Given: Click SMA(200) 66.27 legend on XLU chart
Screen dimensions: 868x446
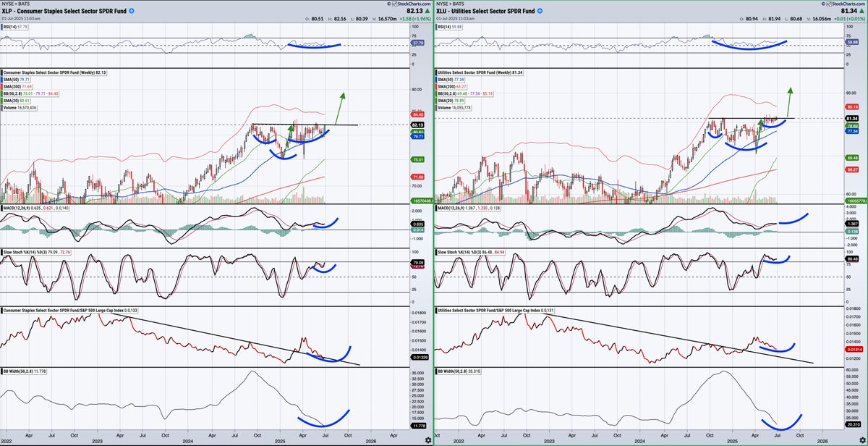Looking at the screenshot, I should pyautogui.click(x=451, y=87).
